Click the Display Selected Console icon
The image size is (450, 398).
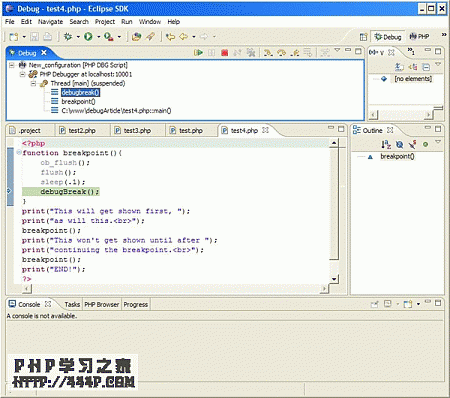coord(388,304)
